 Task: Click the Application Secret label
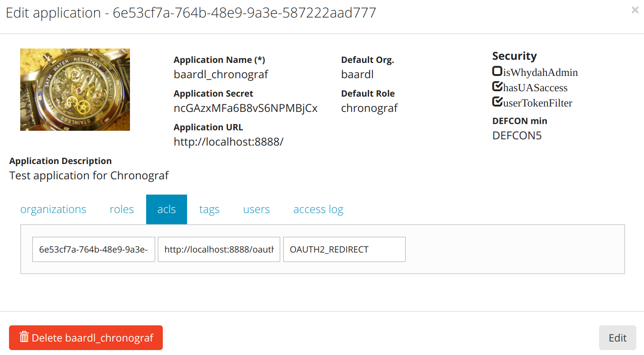point(213,93)
